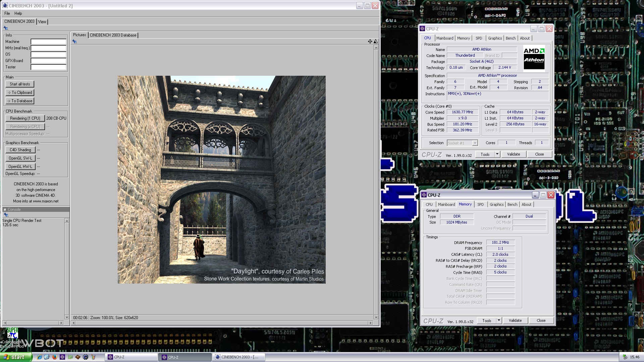Image resolution: width=644 pixels, height=362 pixels.
Task: Open the Help menu
Action: 18,13
